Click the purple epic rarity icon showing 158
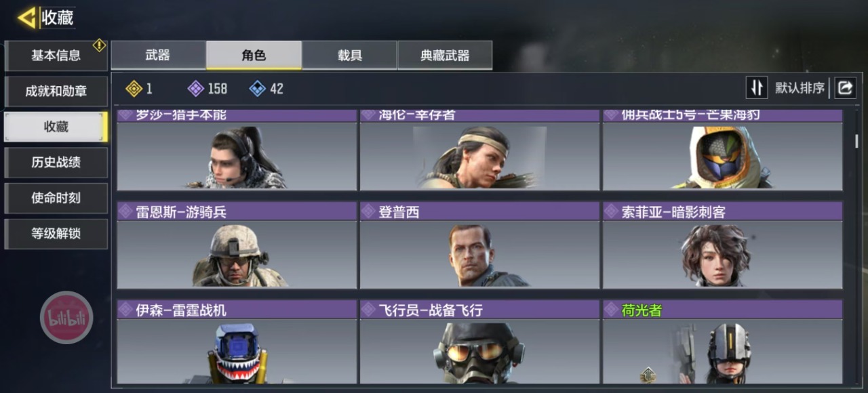Image resolution: width=868 pixels, height=393 pixels. [x=195, y=89]
